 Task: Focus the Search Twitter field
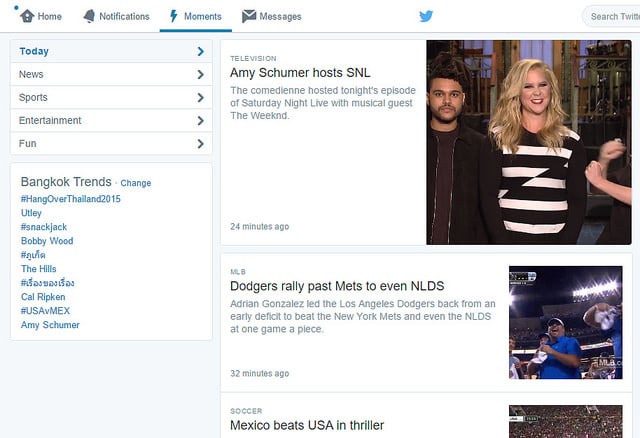click(611, 16)
